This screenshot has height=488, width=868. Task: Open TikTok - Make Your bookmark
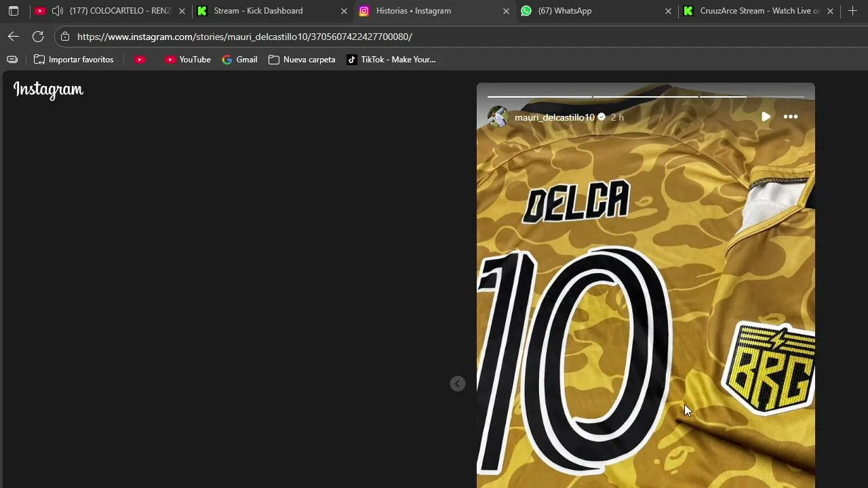click(391, 60)
